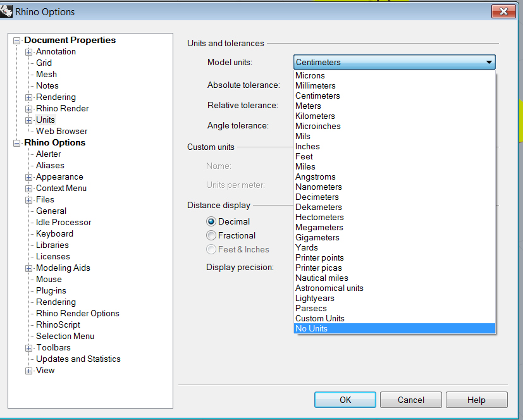Expand the Rendering node under Document Properties
This screenshot has height=420, width=523.
[x=28, y=97]
